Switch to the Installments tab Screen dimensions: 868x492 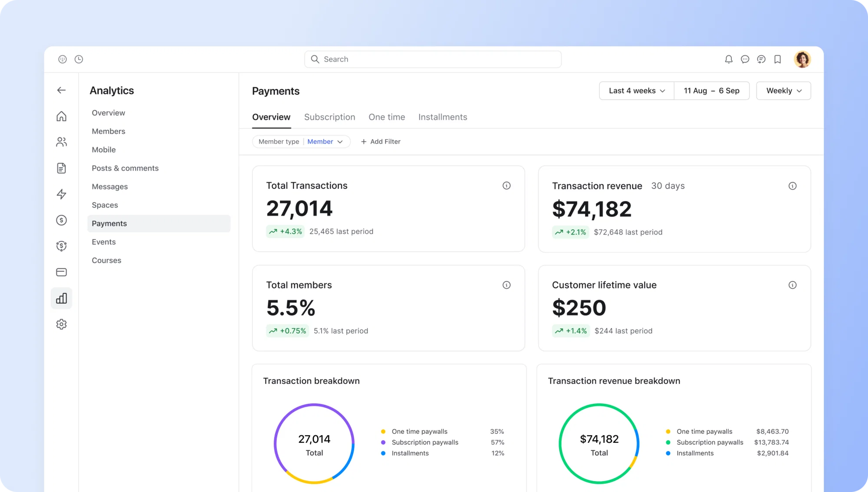[x=443, y=117]
